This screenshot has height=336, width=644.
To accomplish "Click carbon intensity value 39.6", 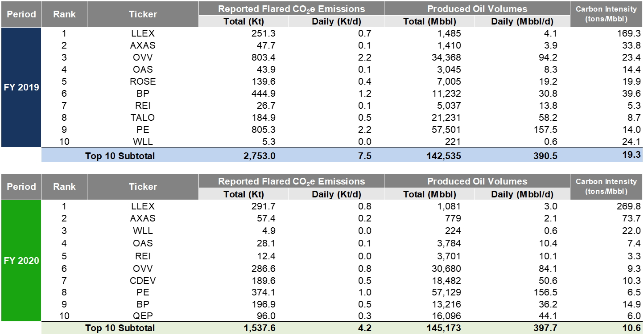I will (x=631, y=94).
